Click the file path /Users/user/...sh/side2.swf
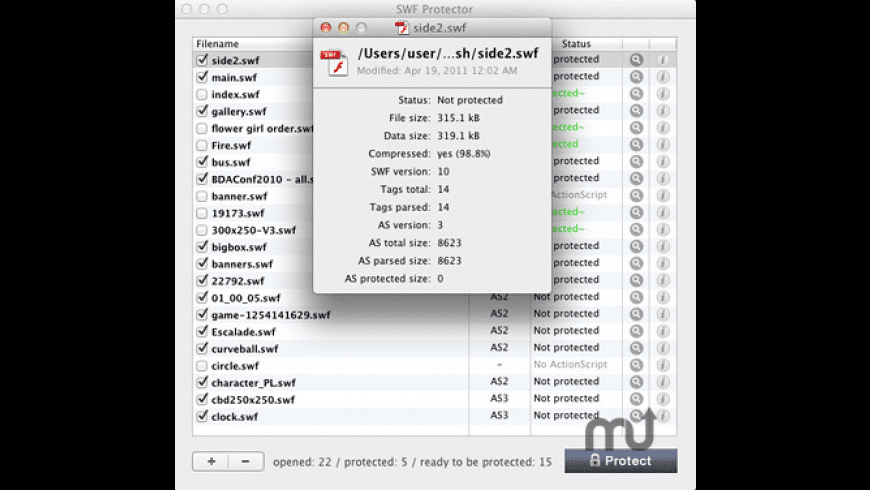The image size is (870, 490). tap(448, 53)
